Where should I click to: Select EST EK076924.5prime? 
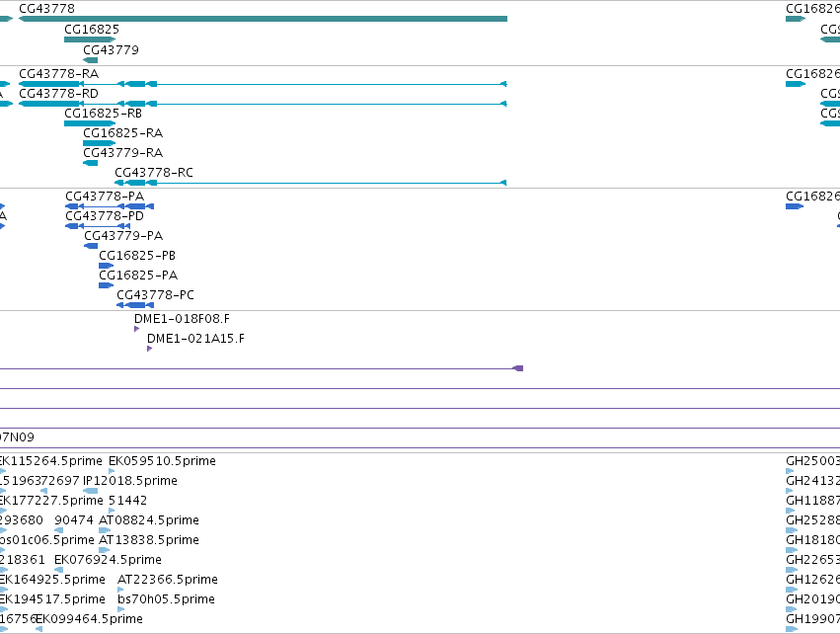[x=108, y=560]
